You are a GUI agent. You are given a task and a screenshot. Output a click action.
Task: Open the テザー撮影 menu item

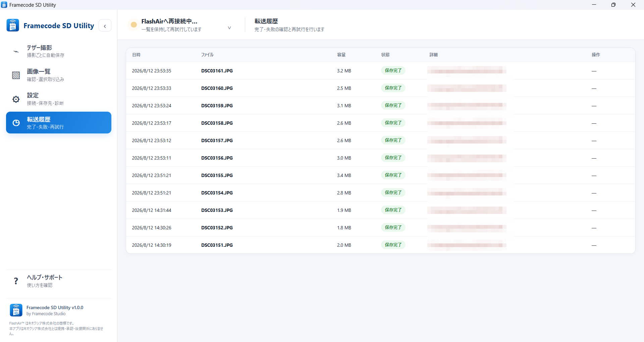(x=59, y=51)
